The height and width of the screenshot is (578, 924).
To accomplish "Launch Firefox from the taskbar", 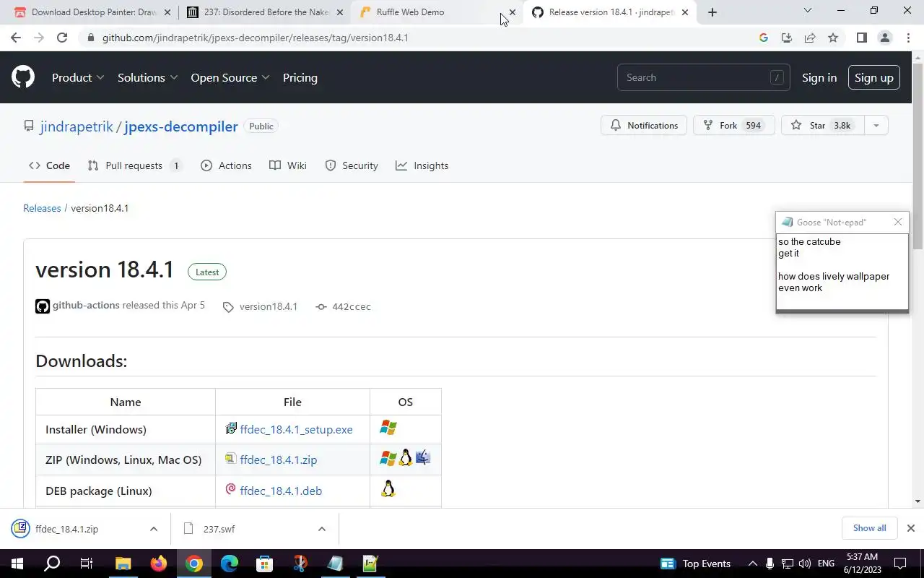I will click(x=158, y=564).
